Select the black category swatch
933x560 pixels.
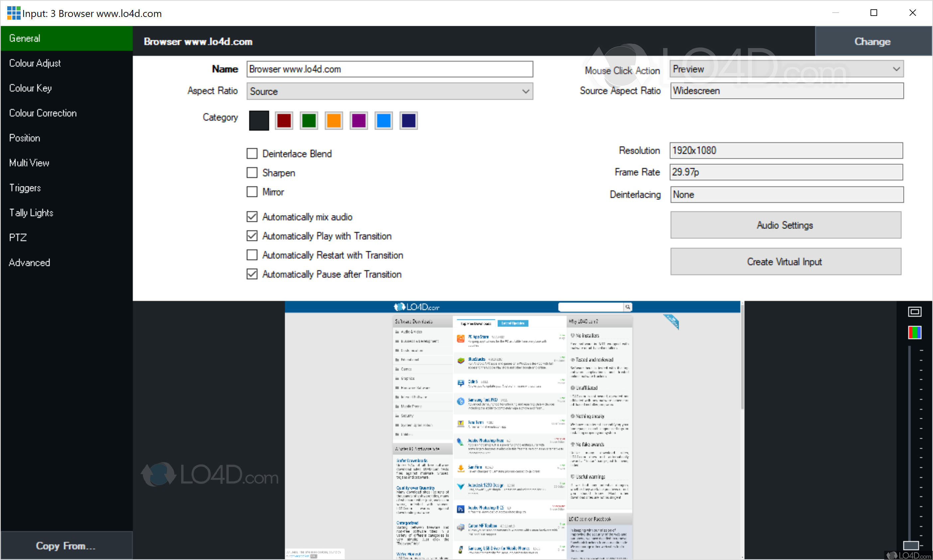(x=259, y=121)
